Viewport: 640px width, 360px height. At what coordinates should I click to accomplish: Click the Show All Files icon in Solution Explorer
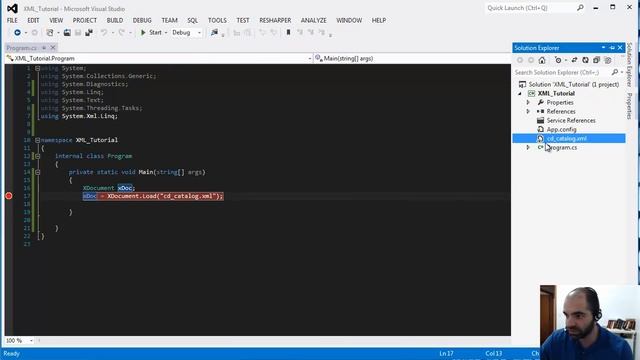(x=607, y=60)
